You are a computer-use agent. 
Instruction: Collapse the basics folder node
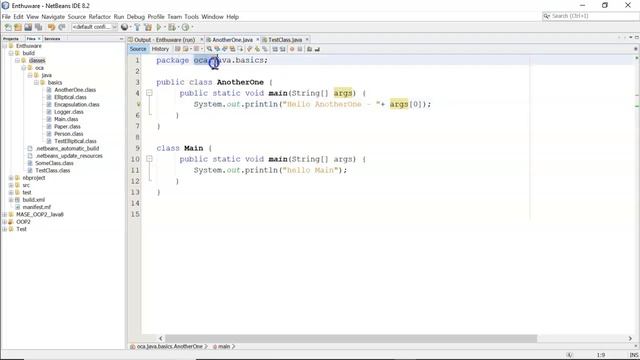coord(36,82)
